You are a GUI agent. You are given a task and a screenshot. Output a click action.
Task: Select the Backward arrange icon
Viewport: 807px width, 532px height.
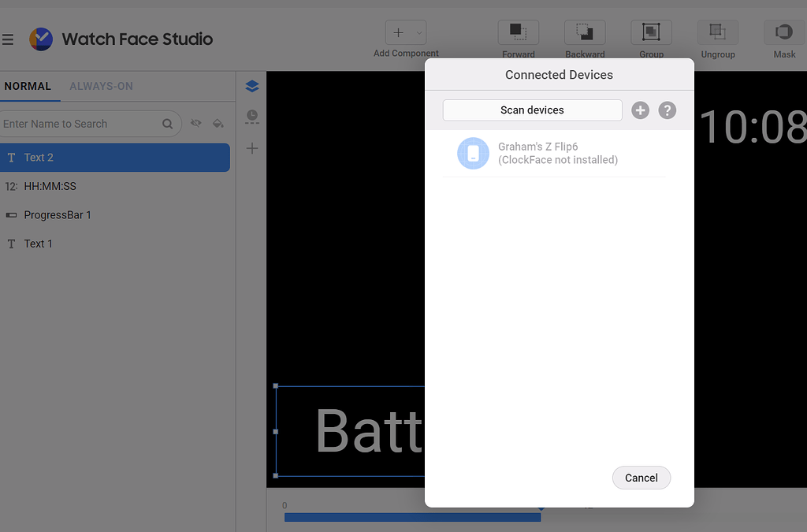pos(584,32)
